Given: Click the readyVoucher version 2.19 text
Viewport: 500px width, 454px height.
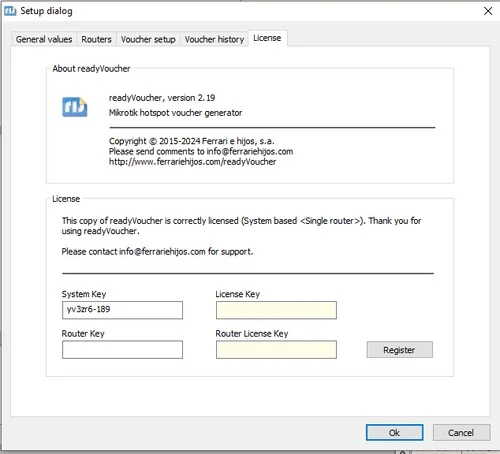Looking at the screenshot, I should pyautogui.click(x=162, y=98).
